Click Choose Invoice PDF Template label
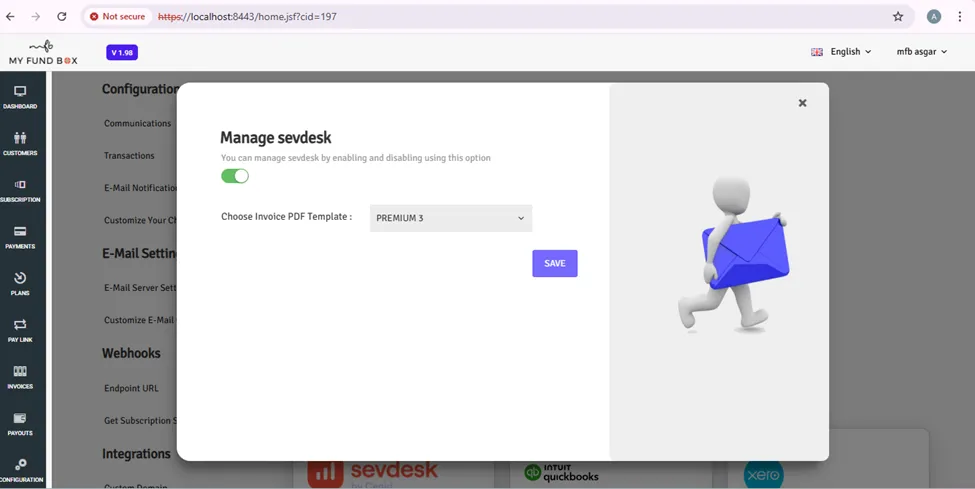 click(x=287, y=217)
